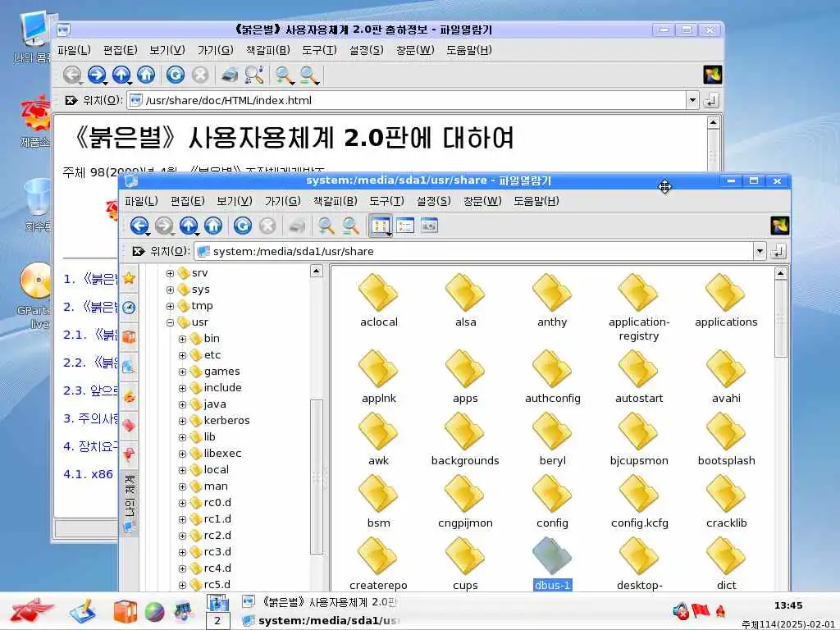The height and width of the screenshot is (630, 840).
Task: Open the red star start menu on the taskbar
Action: (32, 610)
